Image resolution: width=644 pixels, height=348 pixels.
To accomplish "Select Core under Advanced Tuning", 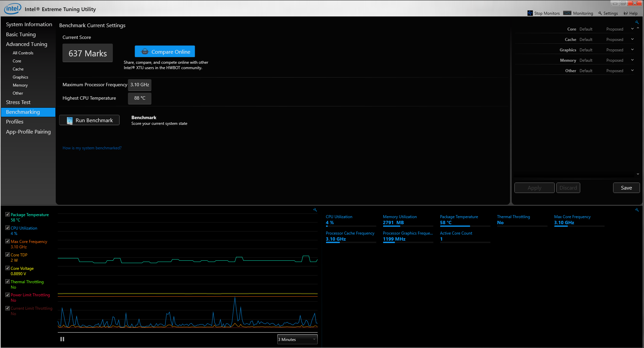I will 17,61.
